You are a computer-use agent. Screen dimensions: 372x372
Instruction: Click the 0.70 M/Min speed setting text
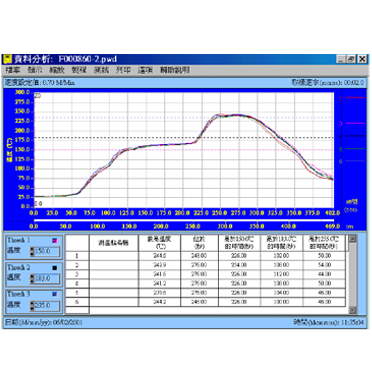(x=59, y=83)
